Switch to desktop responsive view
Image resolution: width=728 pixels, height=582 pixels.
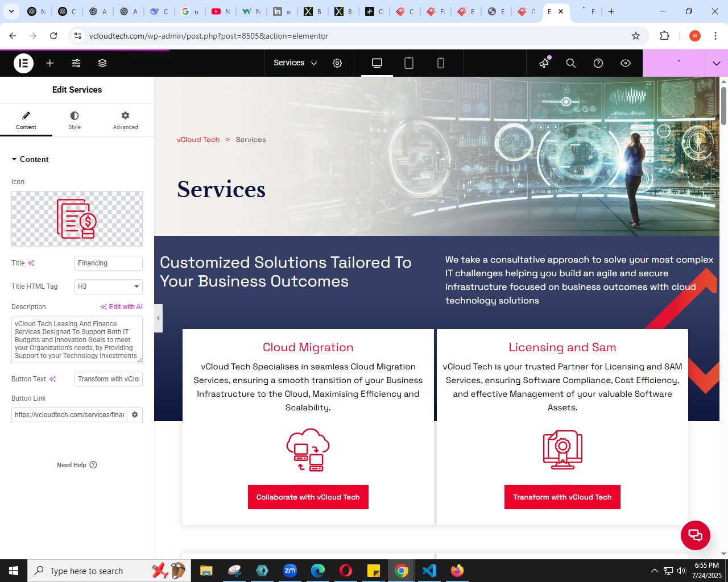(377, 63)
